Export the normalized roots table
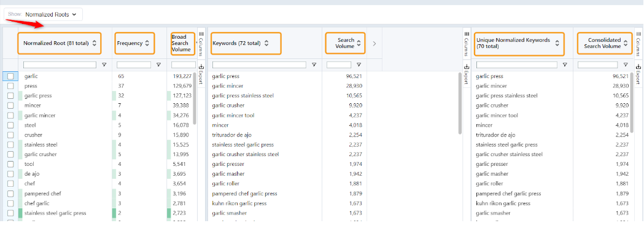This screenshot has width=644, height=231. pyautogui.click(x=201, y=74)
